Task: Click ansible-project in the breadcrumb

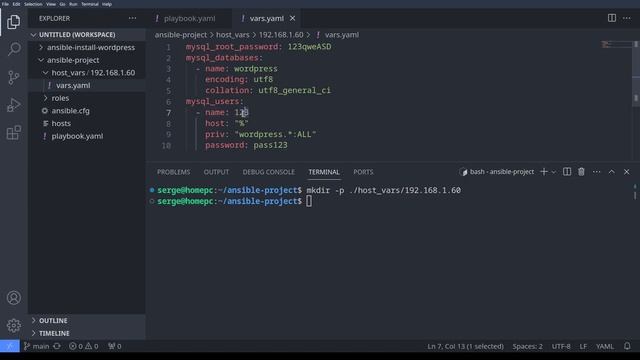Action: 181,35
